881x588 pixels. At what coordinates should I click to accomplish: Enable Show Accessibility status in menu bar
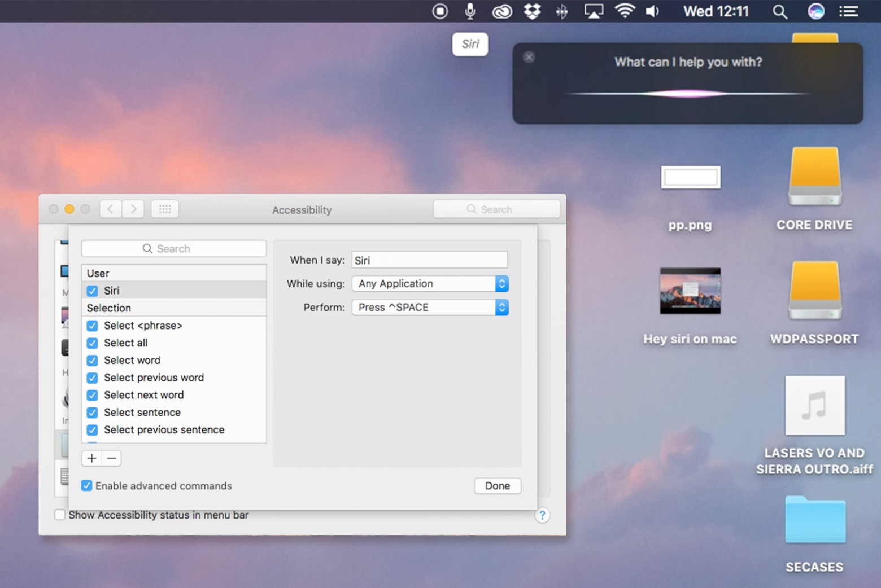(x=60, y=515)
